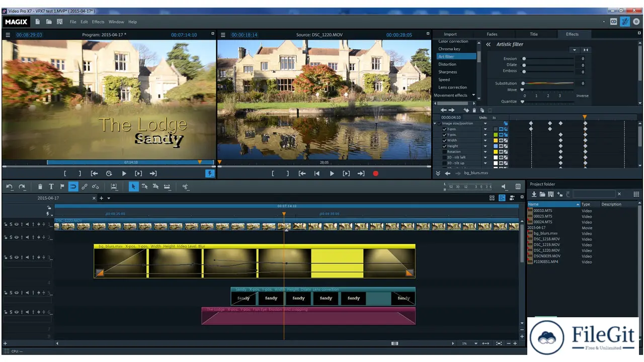Click the import download icon in Project folder
This screenshot has width=644, height=362.
pos(534,194)
